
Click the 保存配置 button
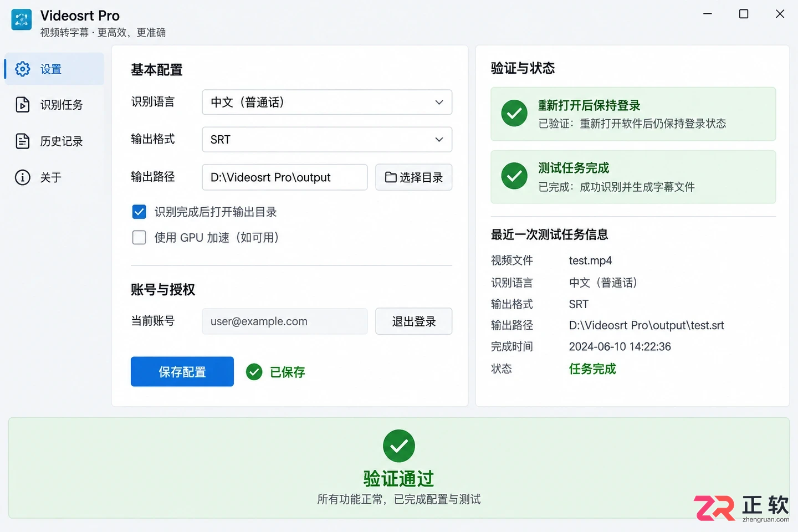point(182,372)
